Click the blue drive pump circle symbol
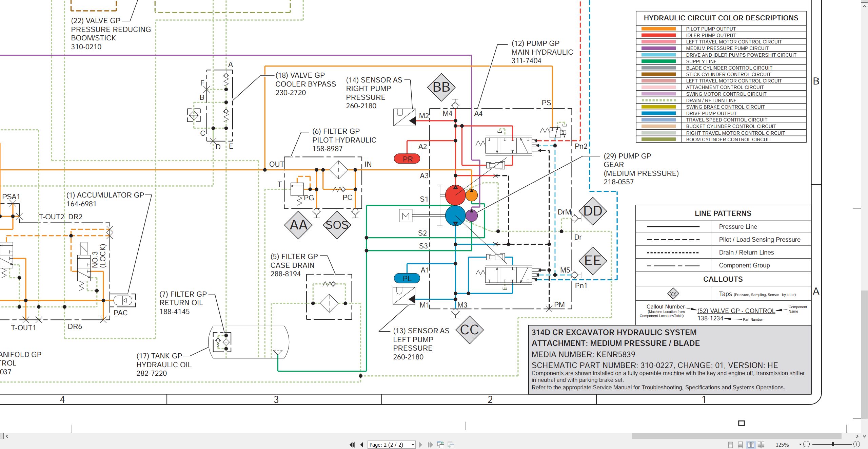Image resolution: width=868 pixels, height=449 pixels. [455, 216]
